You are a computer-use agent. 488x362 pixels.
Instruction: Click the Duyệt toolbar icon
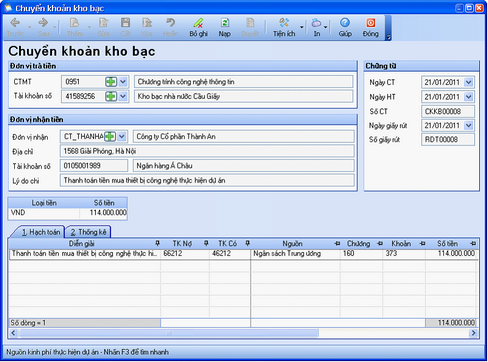tap(250, 23)
